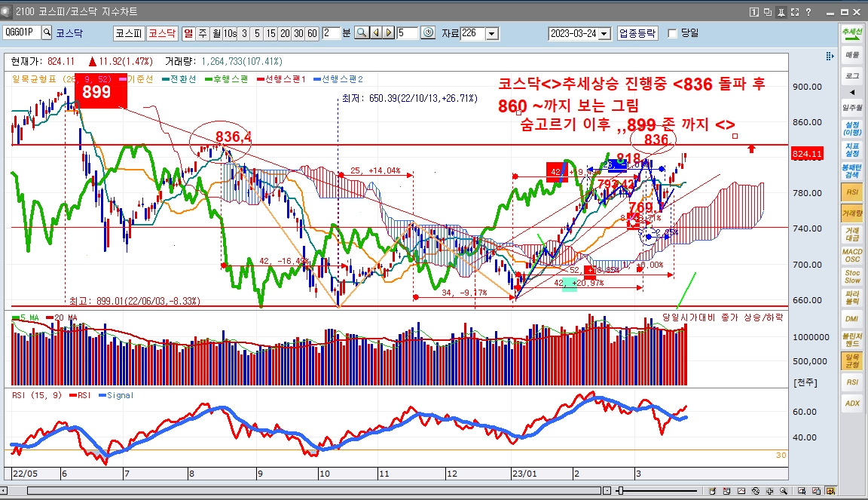Expand the 자료 count dropdown showing 226
Screen dimensions: 868x500
[492, 33]
